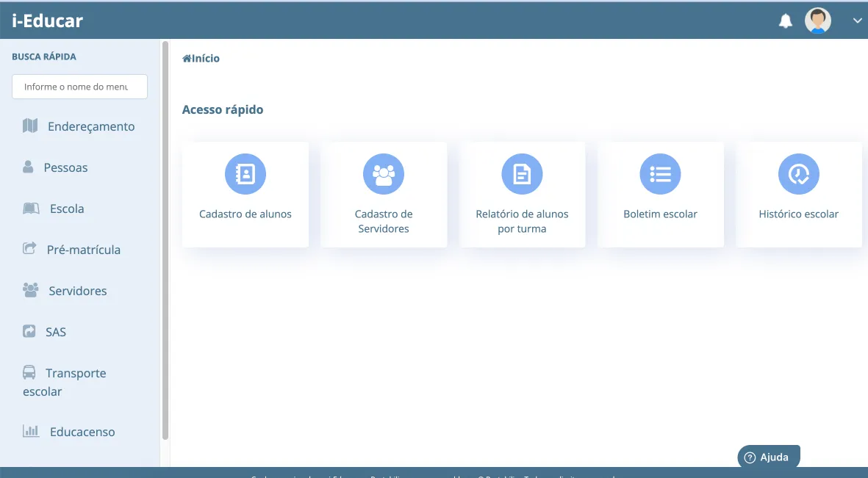
Task: Open the Ajuda help button
Action: point(769,457)
